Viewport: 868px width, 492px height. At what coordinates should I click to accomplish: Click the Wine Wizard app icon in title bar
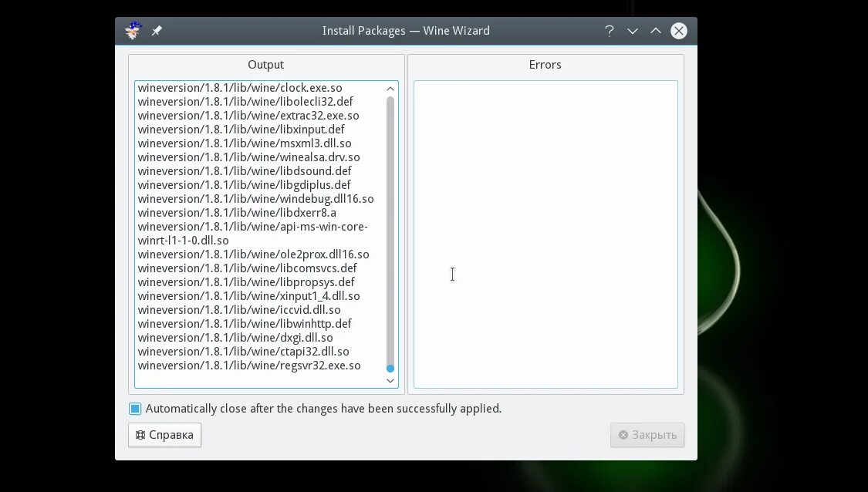point(133,30)
